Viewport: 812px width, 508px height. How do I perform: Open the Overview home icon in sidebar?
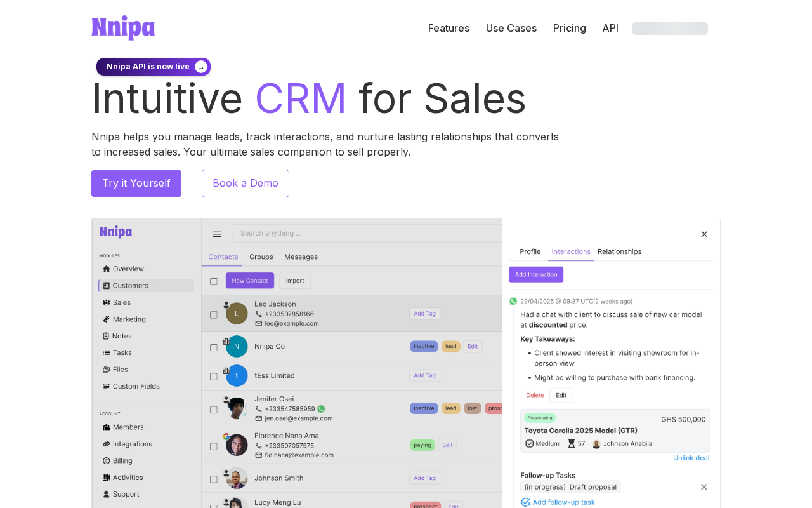[107, 269]
